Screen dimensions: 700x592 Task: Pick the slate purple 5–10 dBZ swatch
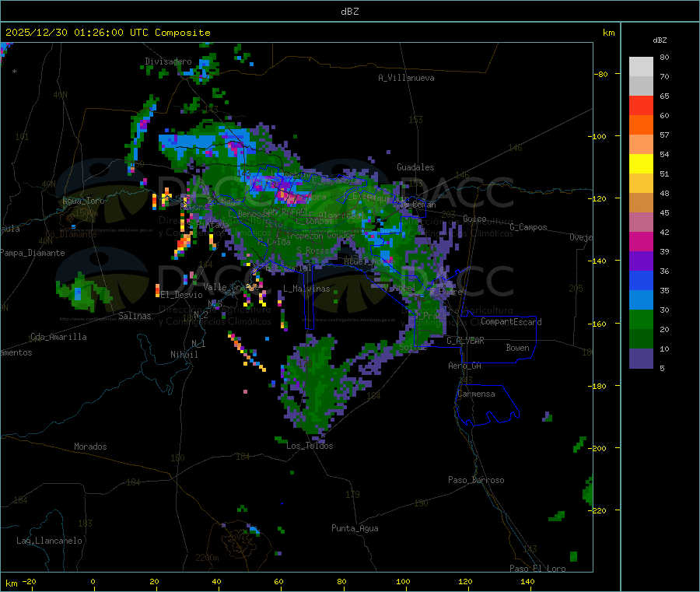click(x=641, y=359)
